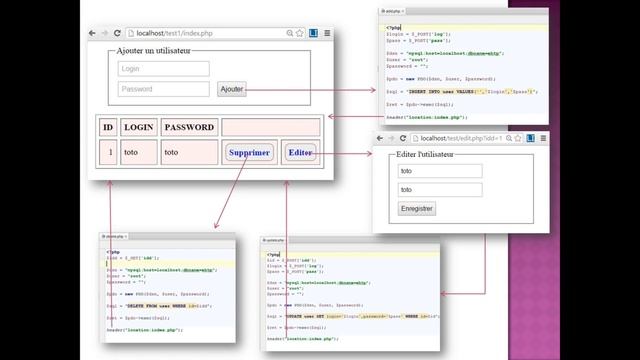Click the Enregistrer button

pos(417,209)
